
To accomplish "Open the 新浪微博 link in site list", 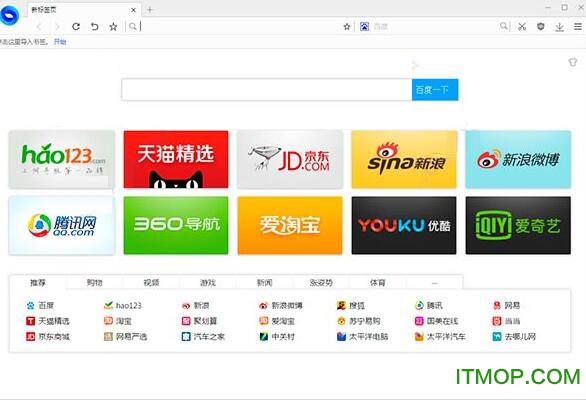I will [281, 306].
